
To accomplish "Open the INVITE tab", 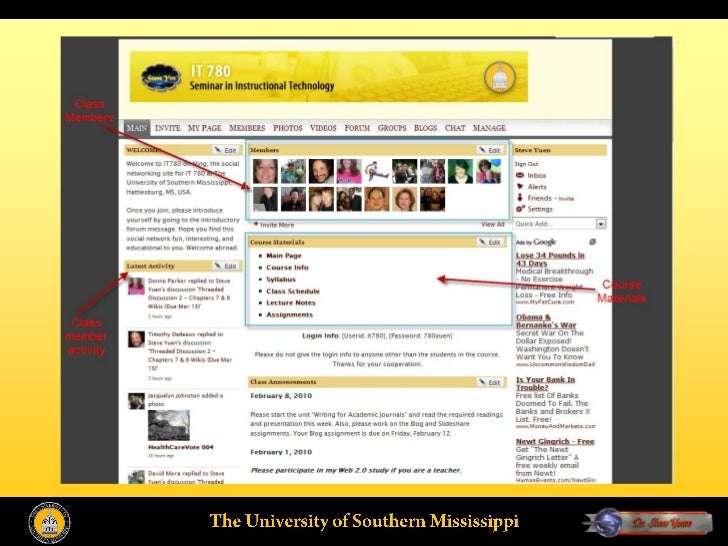I will coord(167,128).
